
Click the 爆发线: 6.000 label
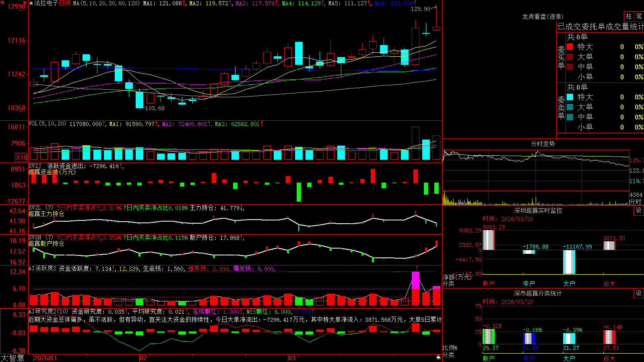[254, 269]
